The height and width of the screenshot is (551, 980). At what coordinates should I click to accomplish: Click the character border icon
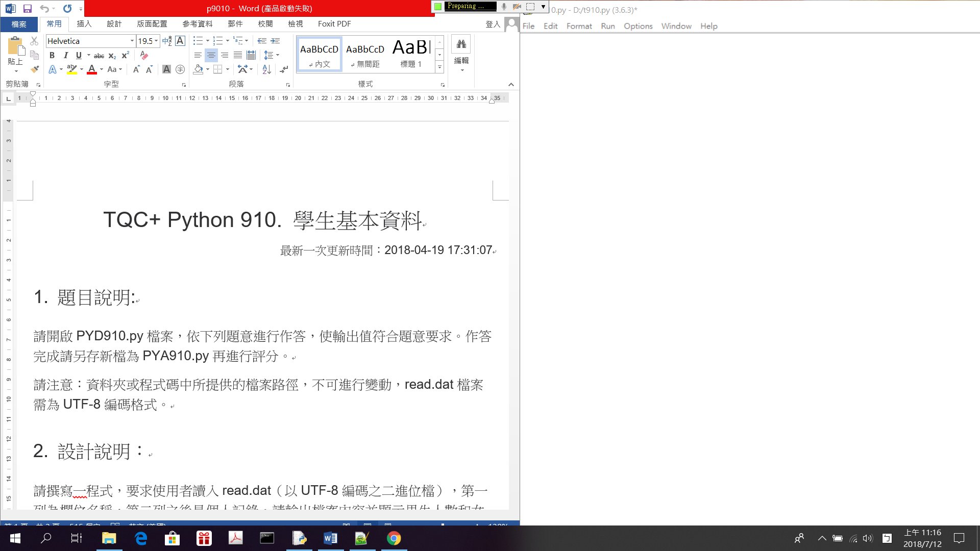[180, 41]
